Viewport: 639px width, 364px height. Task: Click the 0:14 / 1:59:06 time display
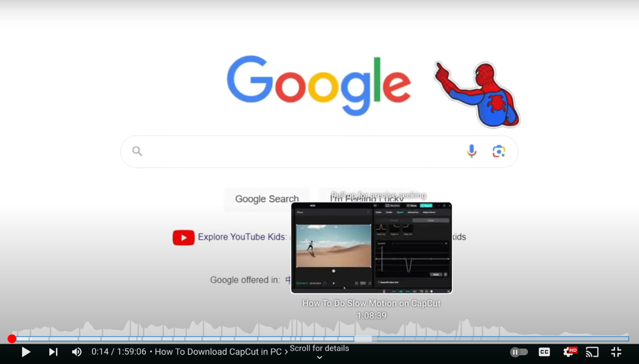pyautogui.click(x=119, y=352)
